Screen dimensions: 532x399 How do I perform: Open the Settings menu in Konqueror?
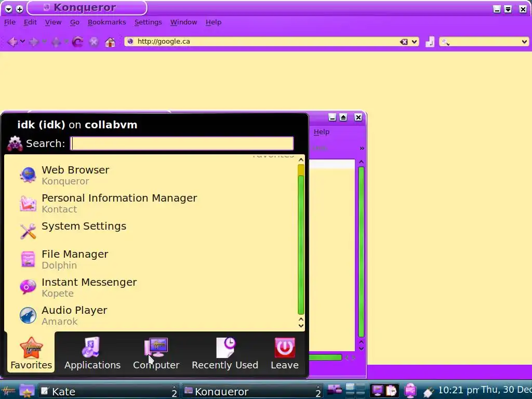[148, 22]
